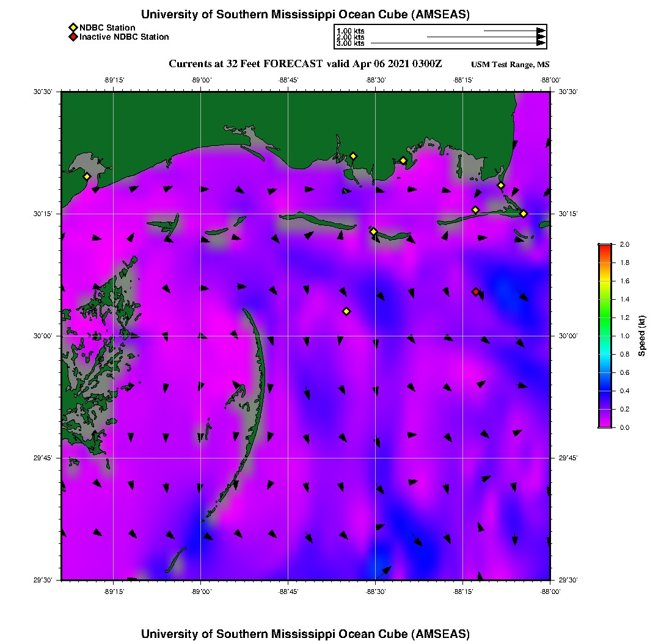Image resolution: width=672 pixels, height=641 pixels.
Task: Click the northernmost yellow NDBC station marker
Action: pos(352,156)
